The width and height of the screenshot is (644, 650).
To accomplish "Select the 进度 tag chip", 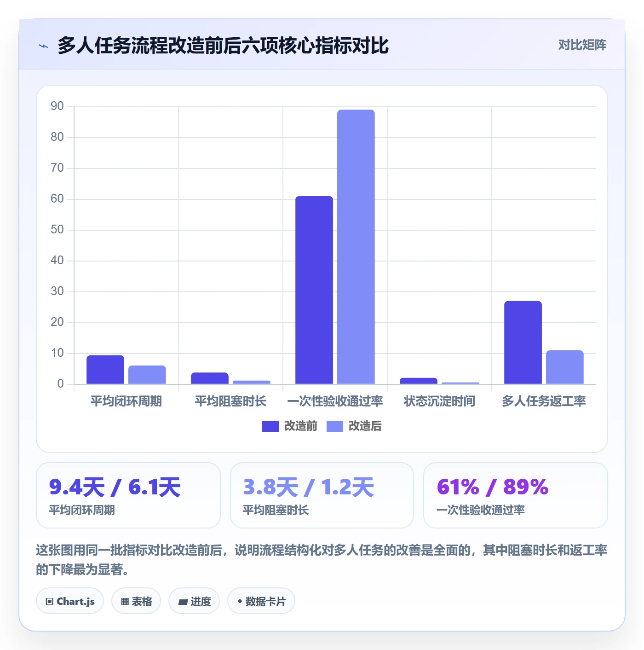I will pyautogui.click(x=194, y=601).
